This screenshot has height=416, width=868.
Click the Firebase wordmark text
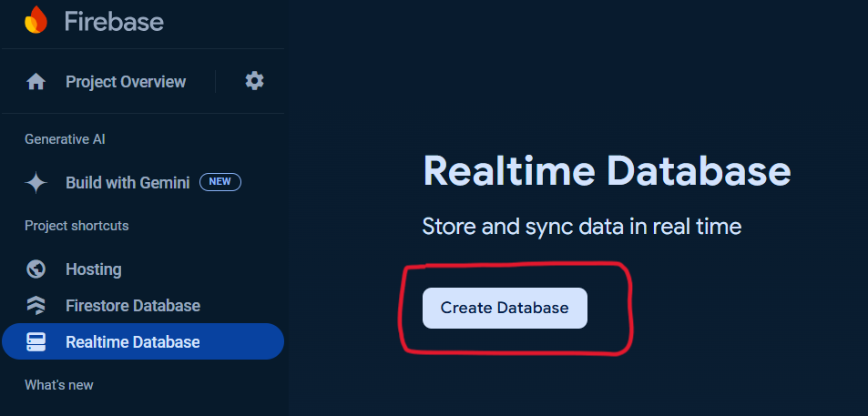[112, 20]
